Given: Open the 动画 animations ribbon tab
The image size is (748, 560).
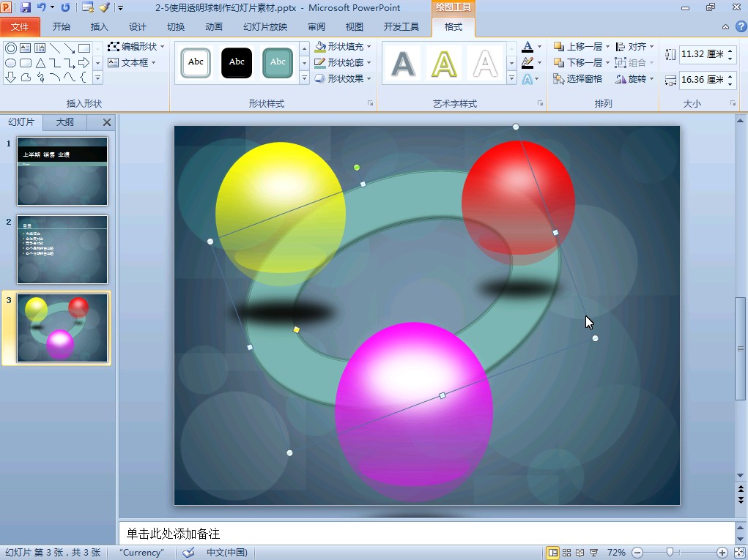Looking at the screenshot, I should pyautogui.click(x=214, y=27).
